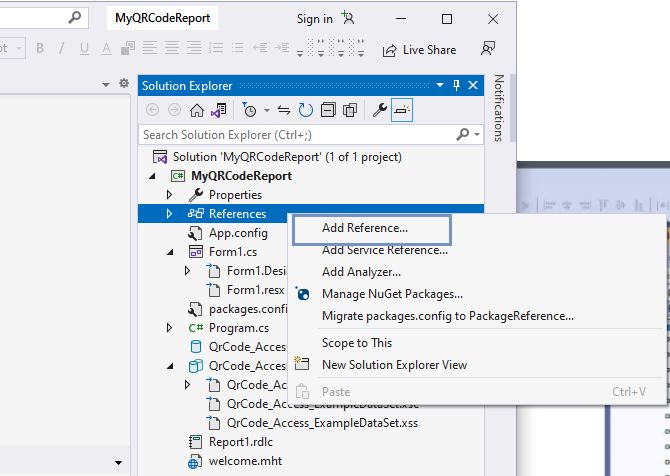
Task: Close the Solution Explorer panel
Action: pyautogui.click(x=473, y=85)
